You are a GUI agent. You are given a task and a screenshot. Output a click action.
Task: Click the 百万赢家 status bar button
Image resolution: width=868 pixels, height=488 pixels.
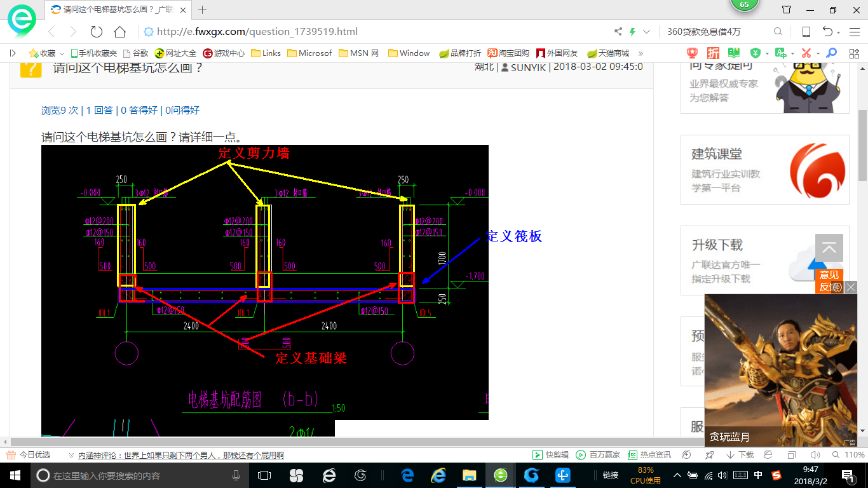598,455
